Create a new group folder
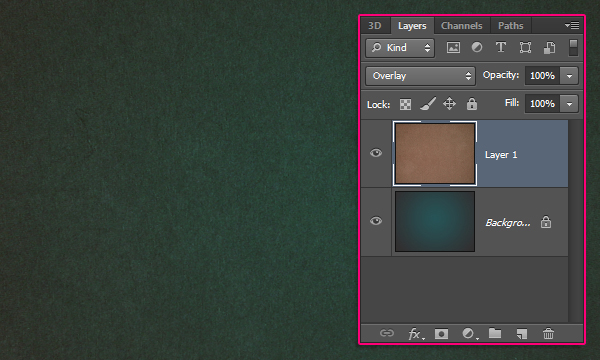 495,333
